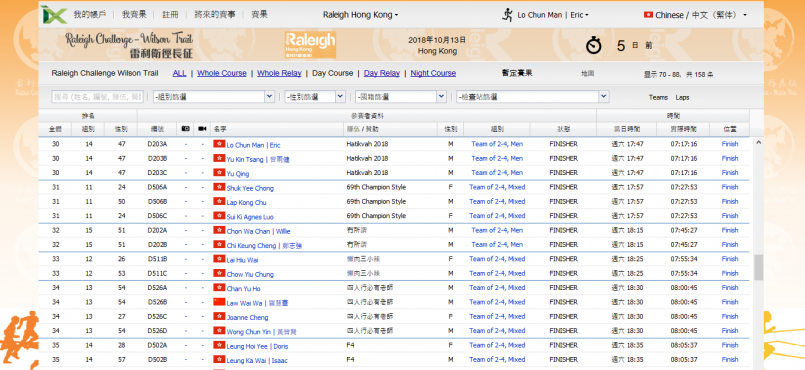Viewport: 805px width, 370px height.
Task: Click the Finish link for D526C
Action: [730, 317]
